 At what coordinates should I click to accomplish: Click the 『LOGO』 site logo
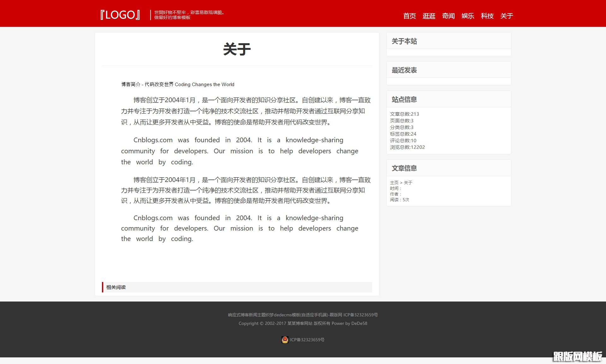[x=120, y=15]
